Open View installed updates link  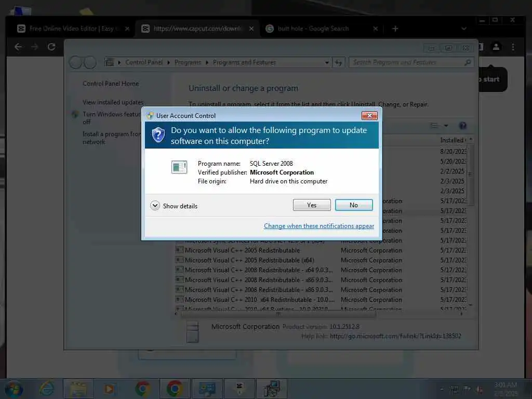click(x=113, y=102)
